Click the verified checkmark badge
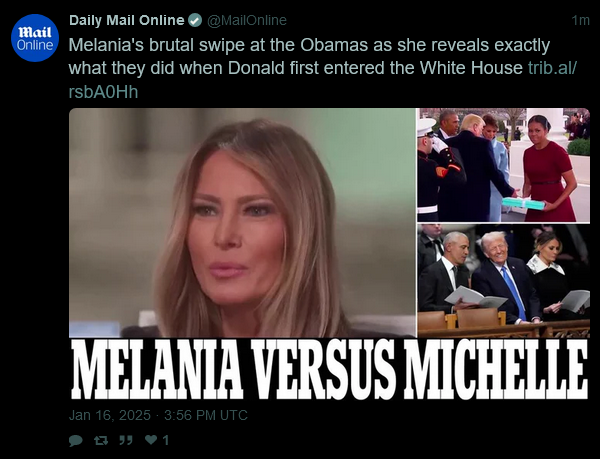 coord(195,20)
